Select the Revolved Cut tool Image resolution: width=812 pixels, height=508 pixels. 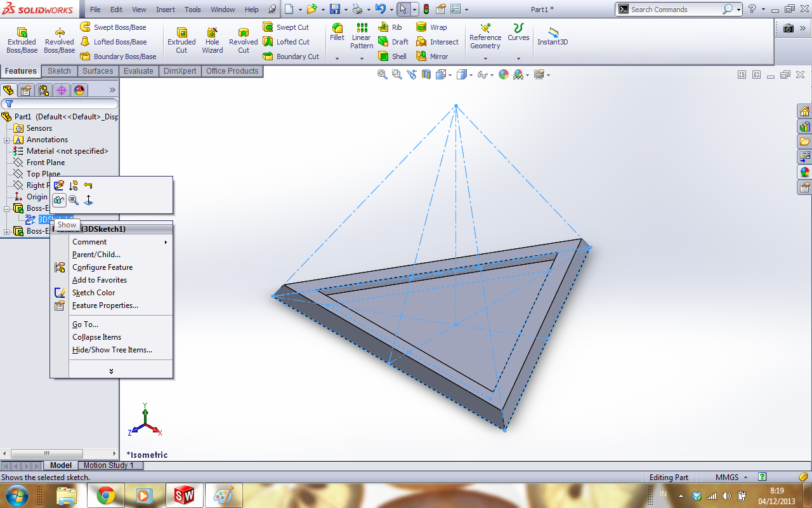[x=244, y=41]
